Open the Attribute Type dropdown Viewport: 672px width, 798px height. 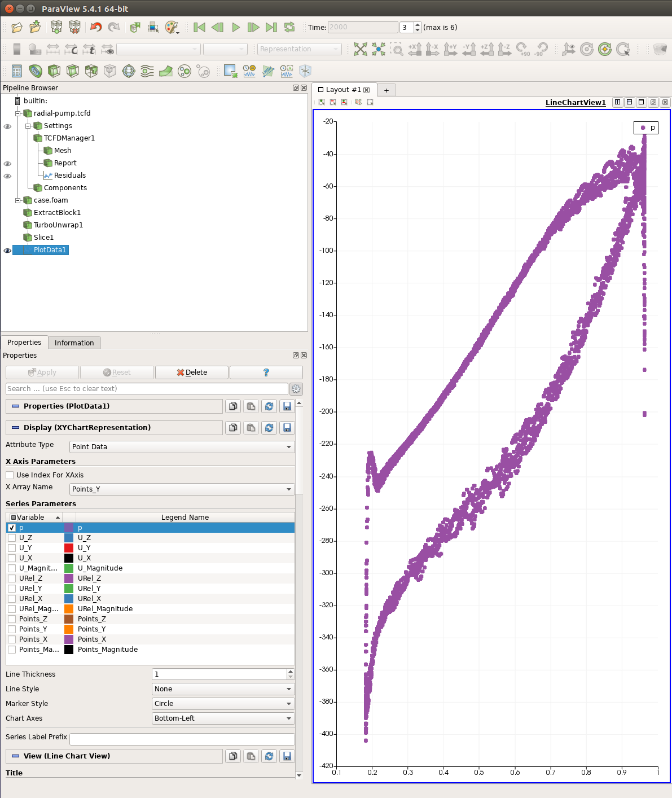182,447
